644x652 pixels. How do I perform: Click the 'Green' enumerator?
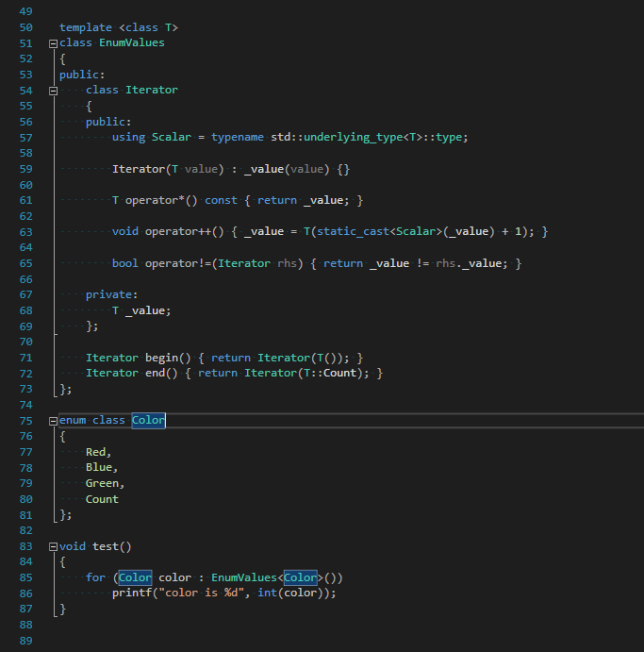(102, 483)
